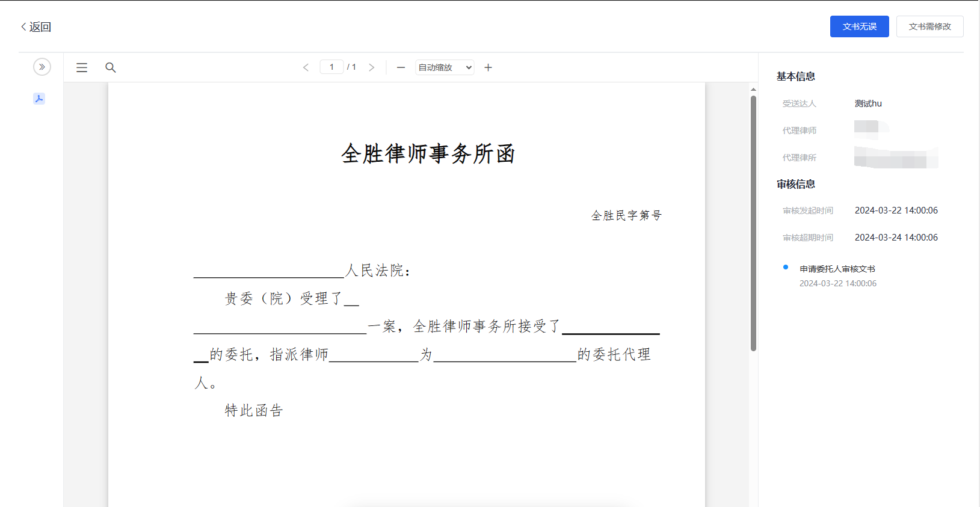Click the scrollbar up arrow
This screenshot has width=980, height=507.
pyautogui.click(x=753, y=89)
